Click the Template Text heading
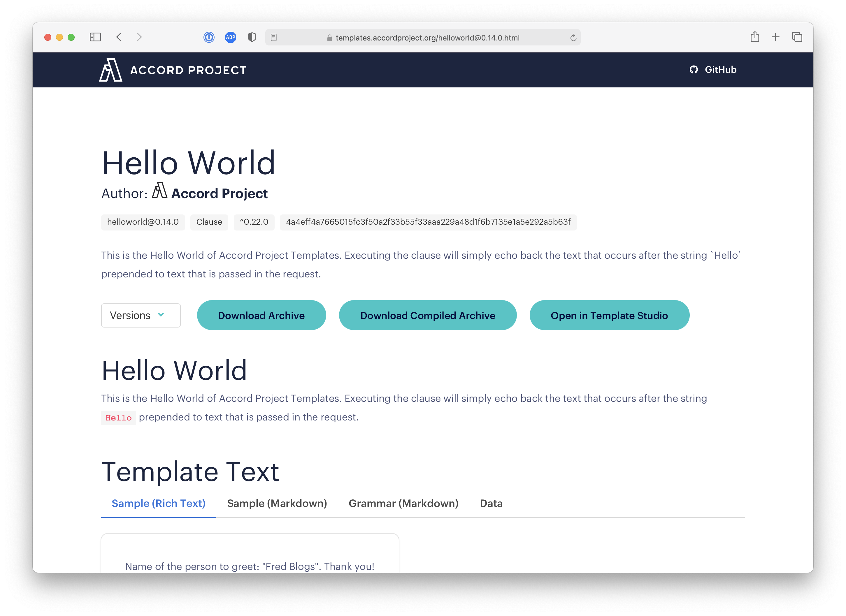Image resolution: width=846 pixels, height=616 pixels. pos(190,472)
